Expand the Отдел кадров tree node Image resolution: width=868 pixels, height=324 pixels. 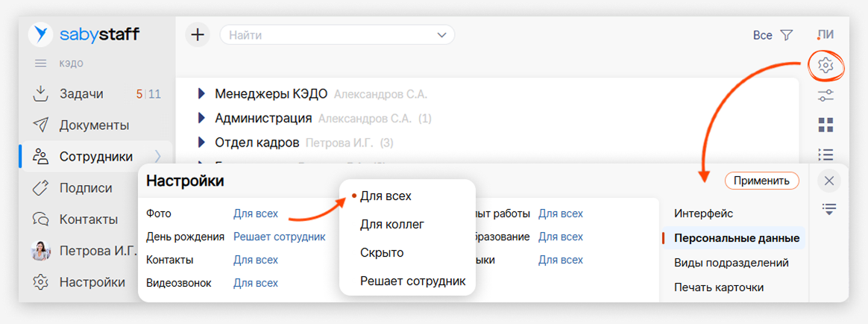[x=201, y=142]
